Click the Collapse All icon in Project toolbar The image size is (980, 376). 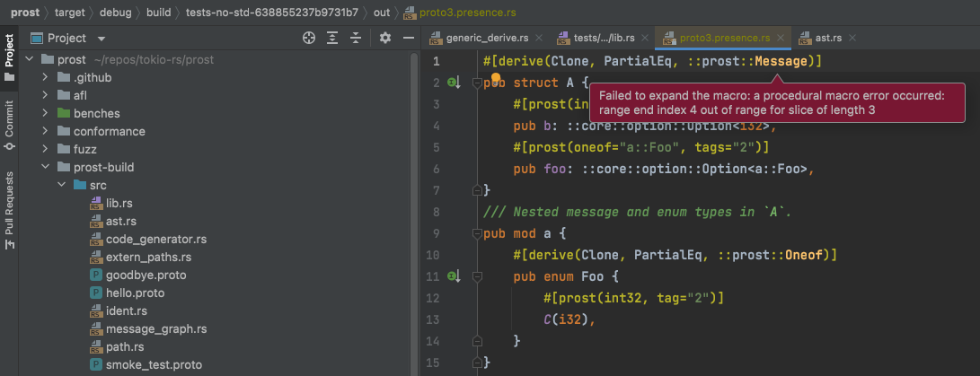[356, 38]
